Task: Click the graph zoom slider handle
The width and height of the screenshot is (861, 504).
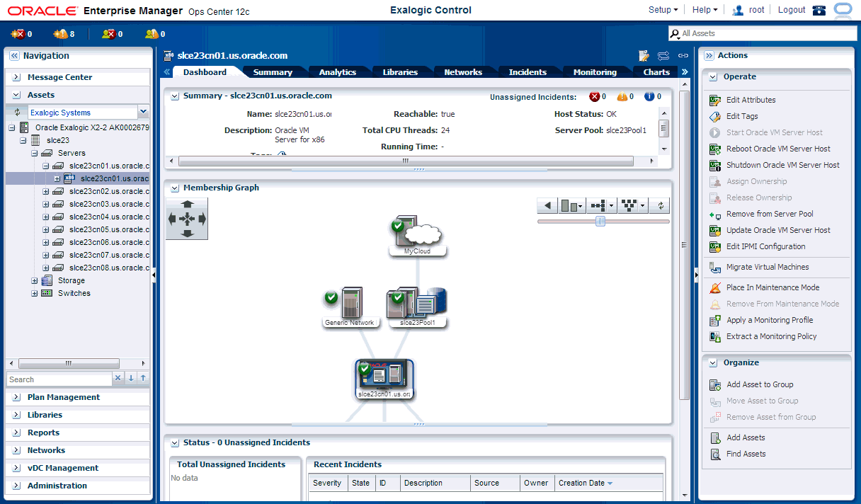Action: pyautogui.click(x=600, y=221)
